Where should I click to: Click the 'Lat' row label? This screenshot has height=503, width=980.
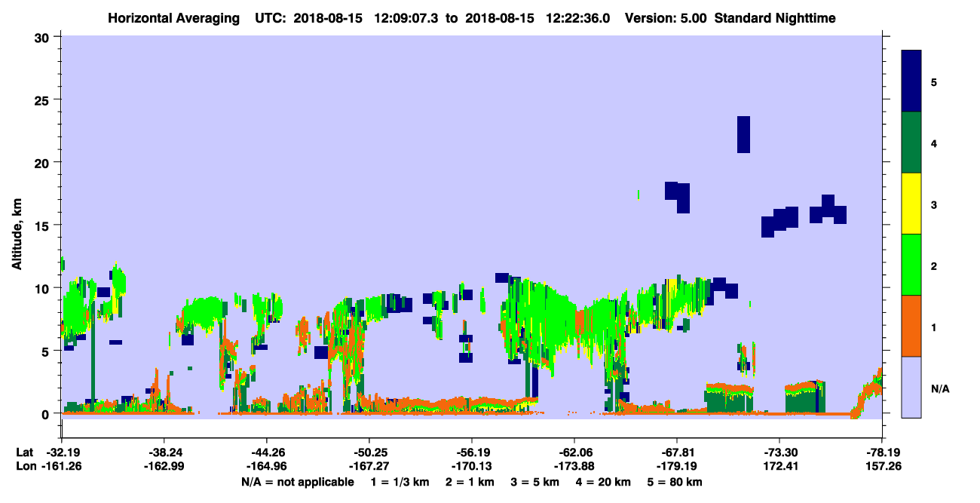coord(24,452)
